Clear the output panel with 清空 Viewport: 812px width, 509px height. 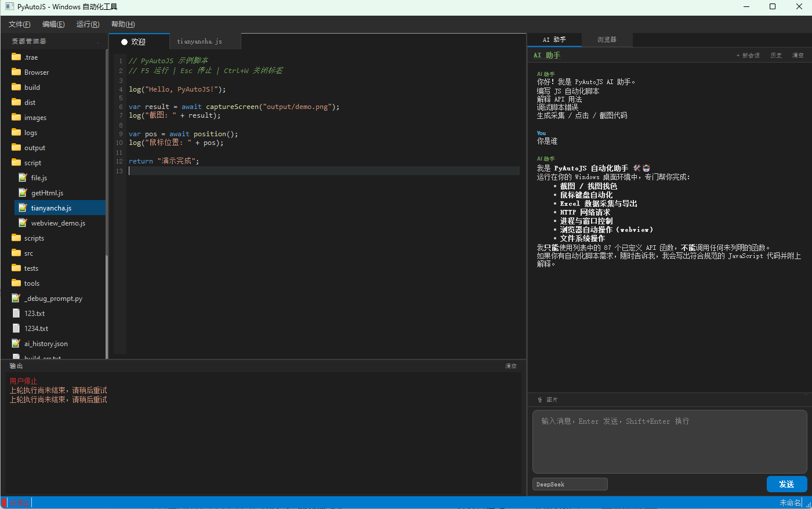[511, 366]
